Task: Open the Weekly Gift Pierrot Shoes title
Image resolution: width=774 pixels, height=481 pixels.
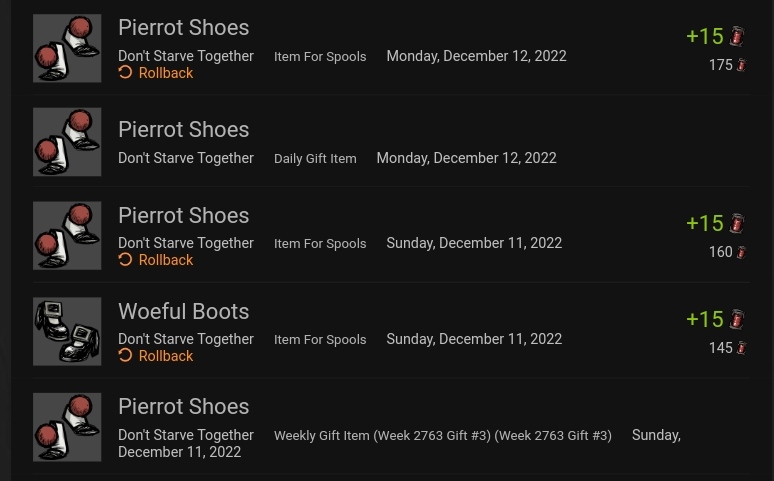Action: point(183,406)
